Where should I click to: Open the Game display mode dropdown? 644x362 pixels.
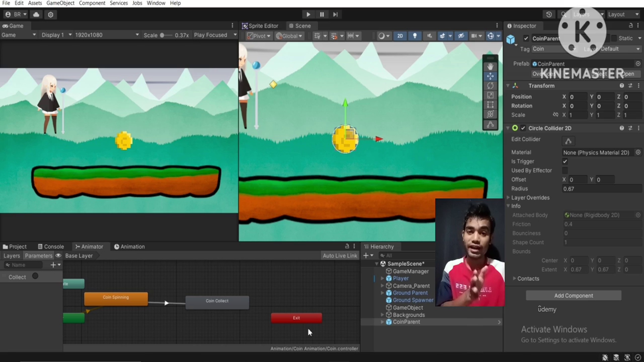tap(18, 35)
